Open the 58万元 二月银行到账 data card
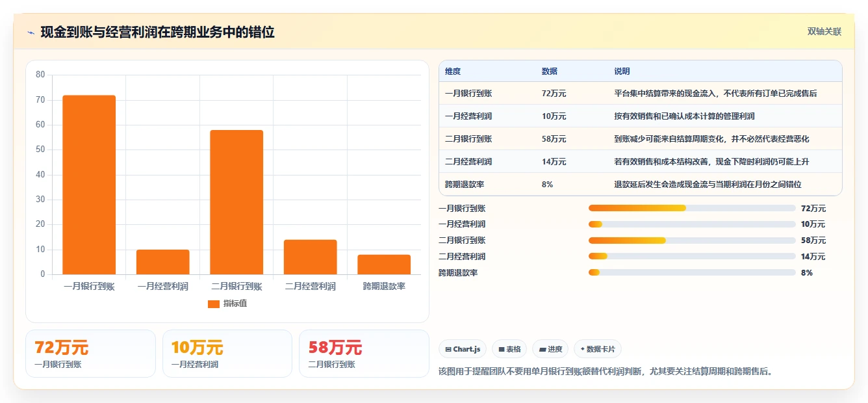The width and height of the screenshot is (868, 403). coord(364,354)
